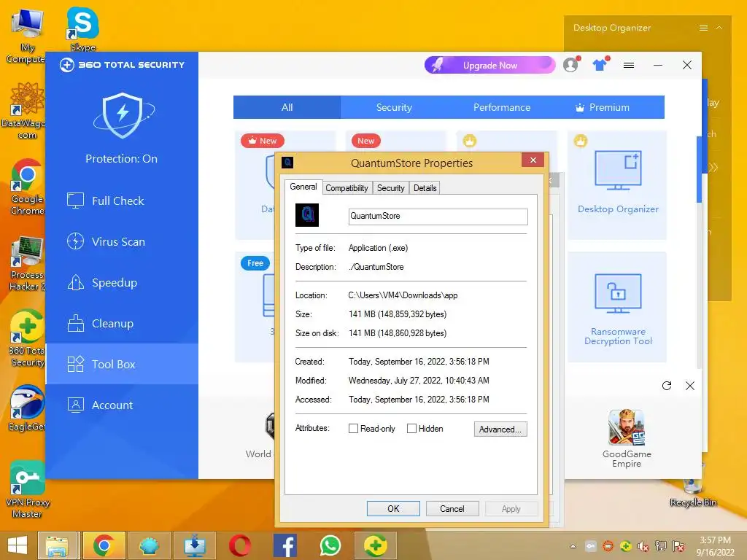Image resolution: width=747 pixels, height=560 pixels.
Task: Open Desktop Organizer widget menu icon
Action: 703,28
